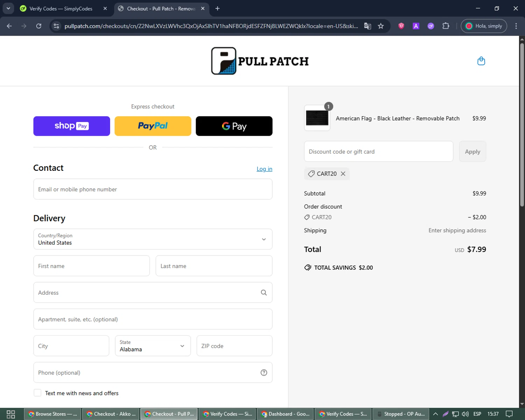Viewport: 525px width, 420px height.
Task: Pay with PayPal
Action: pos(153,126)
